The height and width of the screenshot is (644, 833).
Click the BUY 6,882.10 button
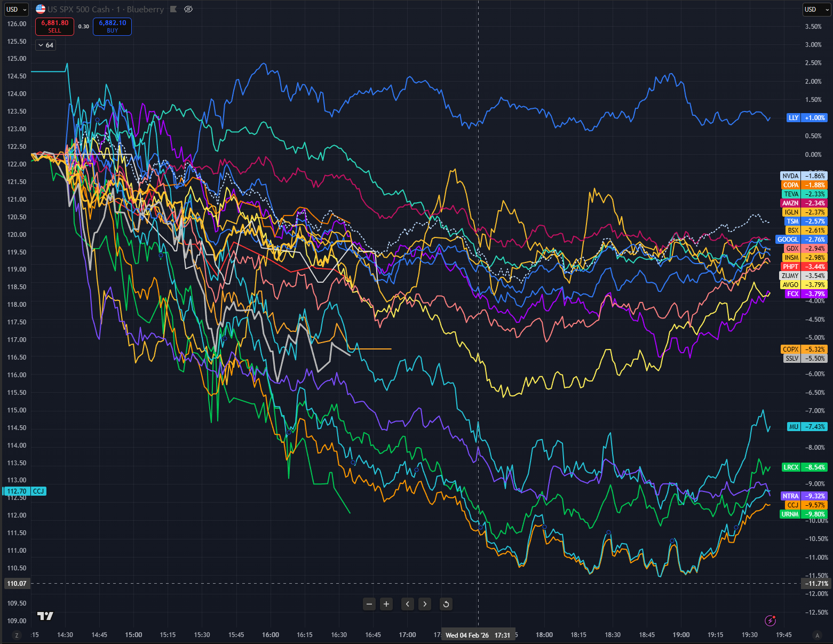click(112, 26)
